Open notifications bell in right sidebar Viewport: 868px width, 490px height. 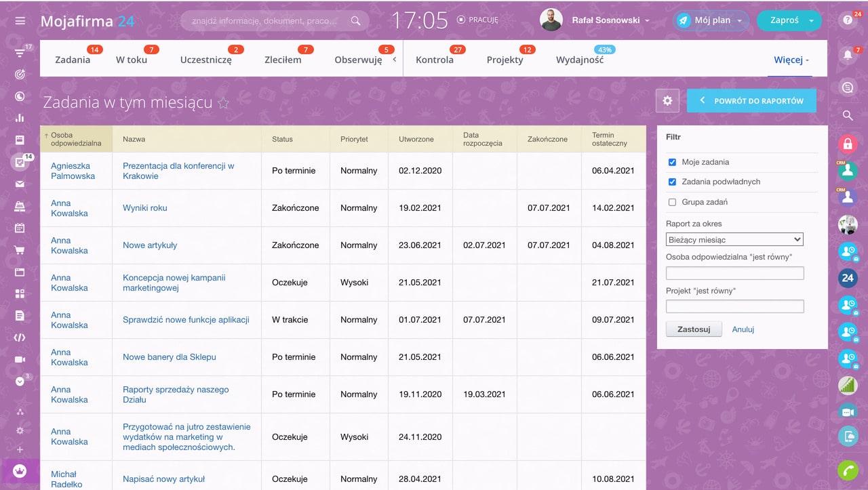(x=847, y=56)
